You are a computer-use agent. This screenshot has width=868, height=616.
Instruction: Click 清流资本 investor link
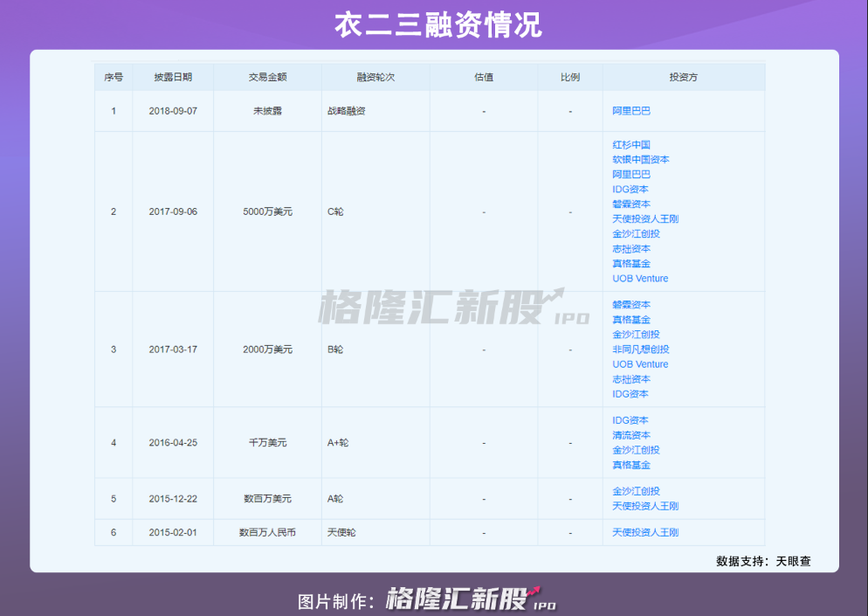(631, 435)
